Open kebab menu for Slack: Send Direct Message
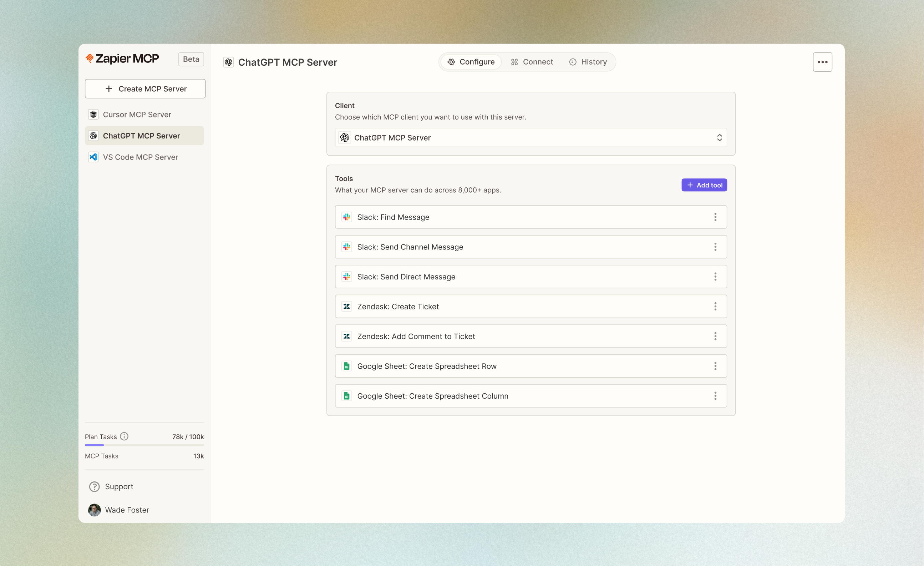 pos(715,277)
